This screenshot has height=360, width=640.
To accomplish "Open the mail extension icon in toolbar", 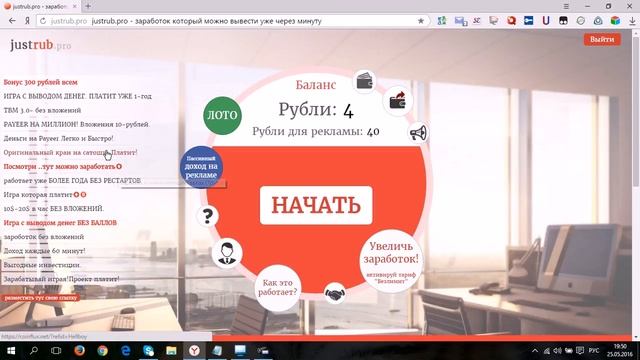I will point(460,21).
